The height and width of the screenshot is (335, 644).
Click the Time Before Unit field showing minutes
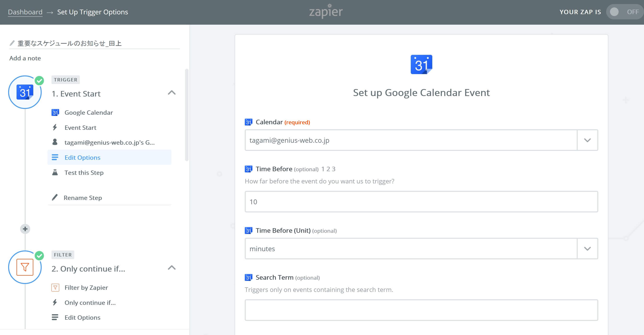click(x=411, y=249)
